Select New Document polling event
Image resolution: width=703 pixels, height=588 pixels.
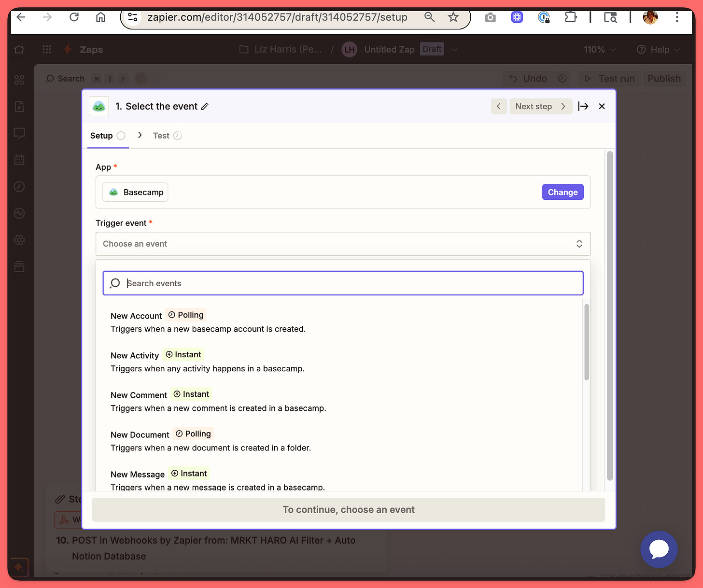point(342,440)
